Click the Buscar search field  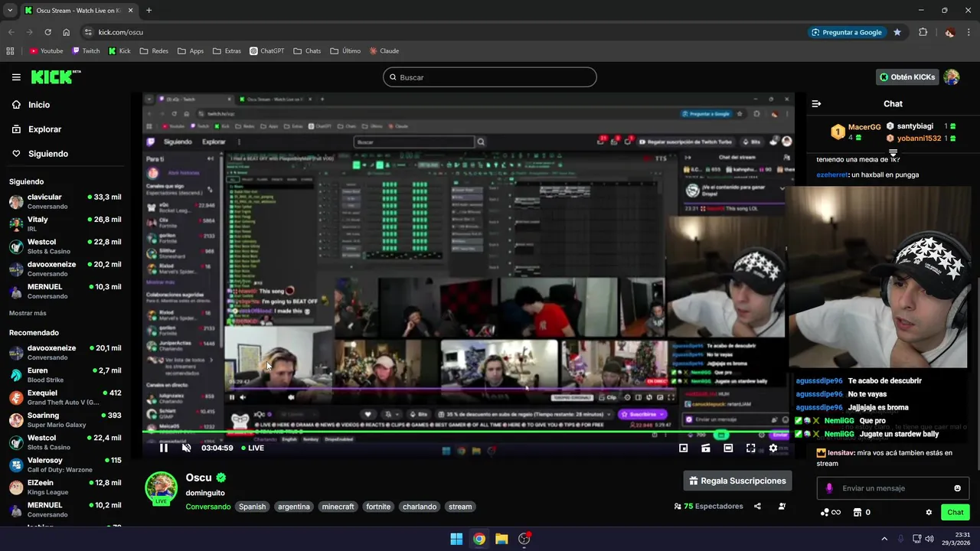coord(490,77)
